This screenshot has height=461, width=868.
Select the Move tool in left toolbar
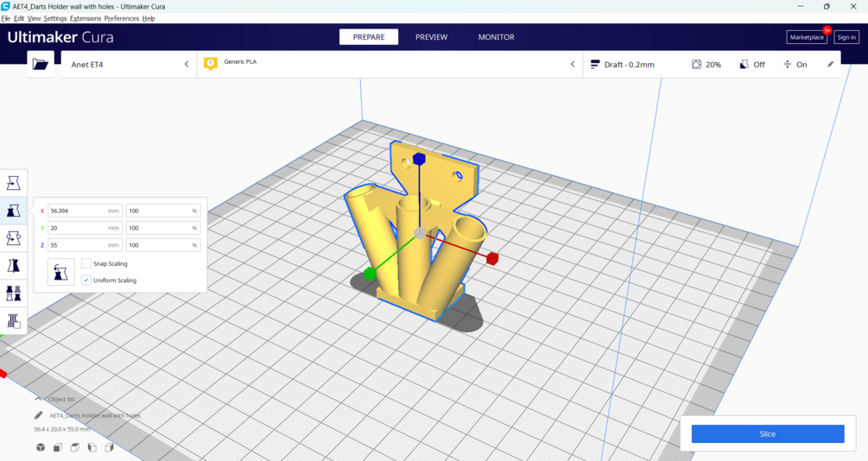pos(13,183)
